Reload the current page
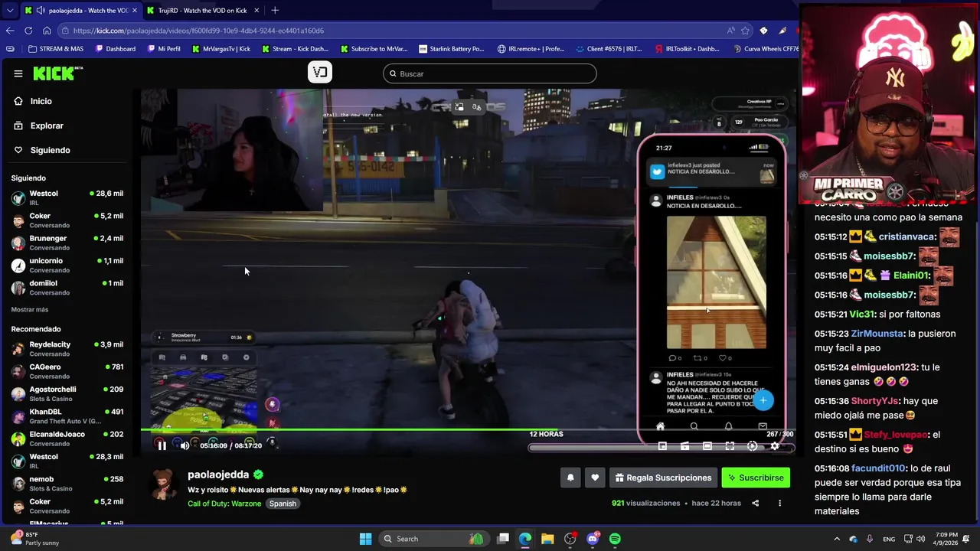Image resolution: width=980 pixels, height=551 pixels. click(28, 31)
